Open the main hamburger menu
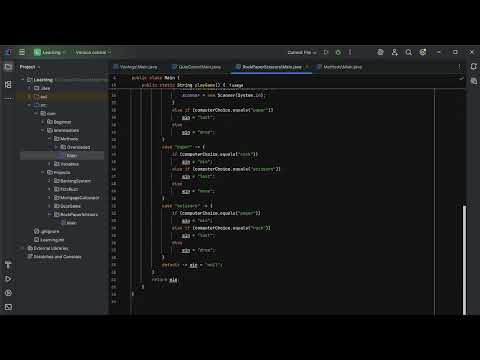Viewport: 480px width, 360px height. pos(22,52)
